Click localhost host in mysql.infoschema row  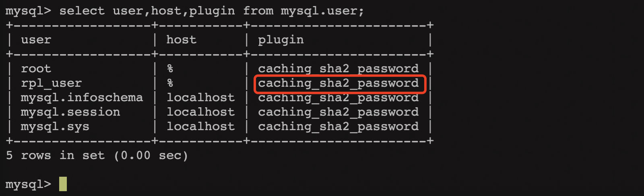click(200, 98)
